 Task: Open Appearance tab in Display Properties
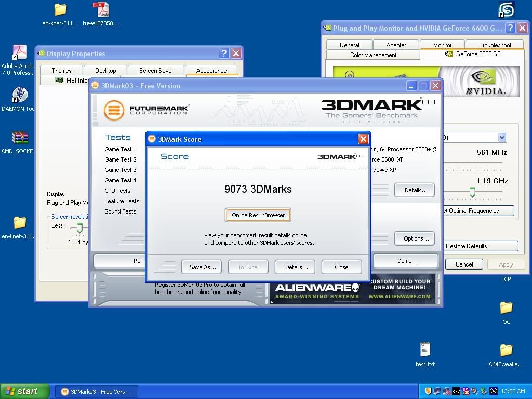(211, 70)
